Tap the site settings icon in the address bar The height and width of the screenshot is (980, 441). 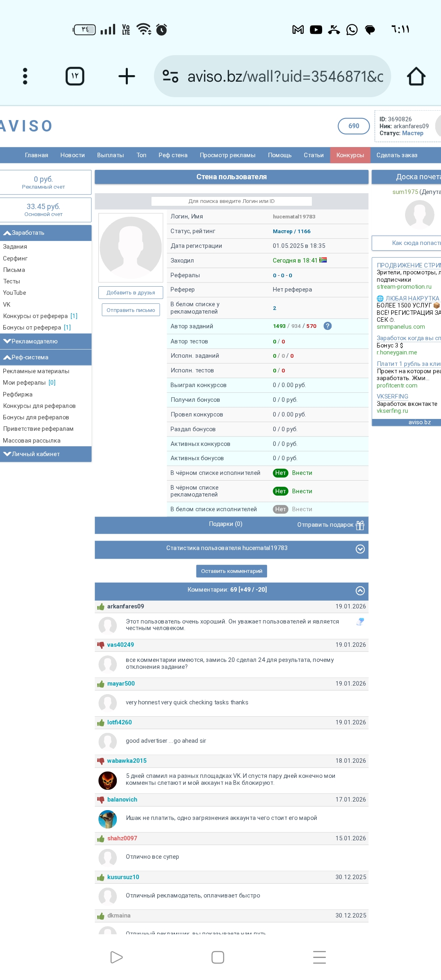tap(170, 76)
